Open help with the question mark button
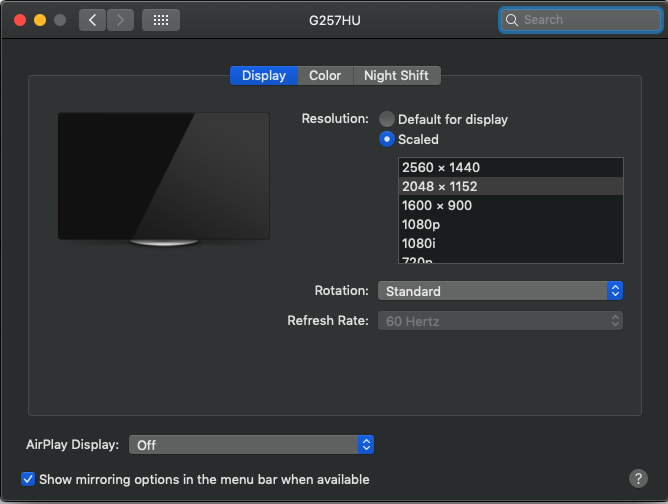 click(x=638, y=478)
